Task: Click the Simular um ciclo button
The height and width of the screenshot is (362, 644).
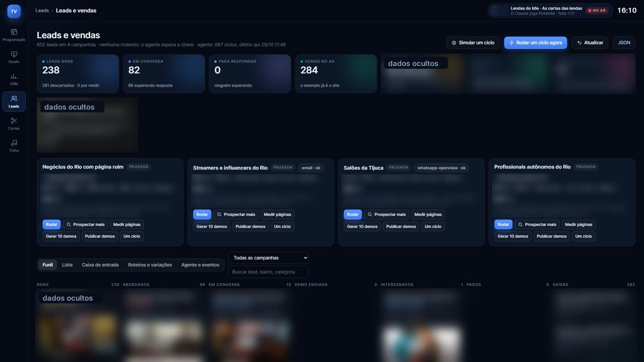Action: (x=473, y=43)
